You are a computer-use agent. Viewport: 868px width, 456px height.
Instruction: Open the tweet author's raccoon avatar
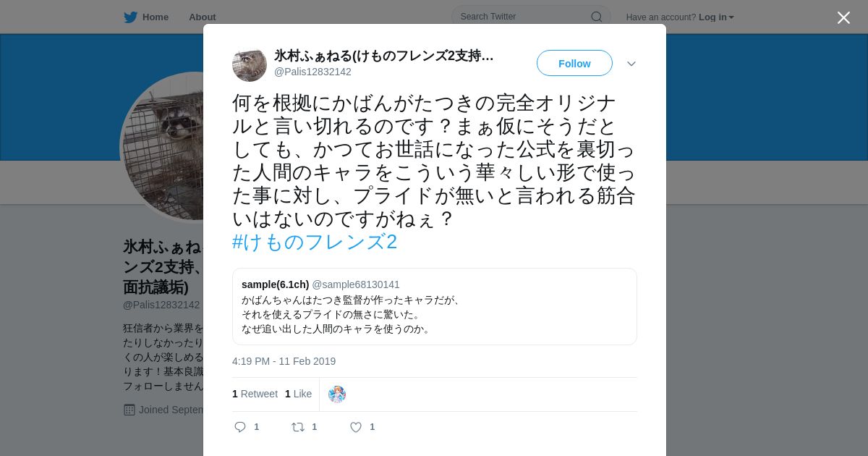(x=250, y=64)
